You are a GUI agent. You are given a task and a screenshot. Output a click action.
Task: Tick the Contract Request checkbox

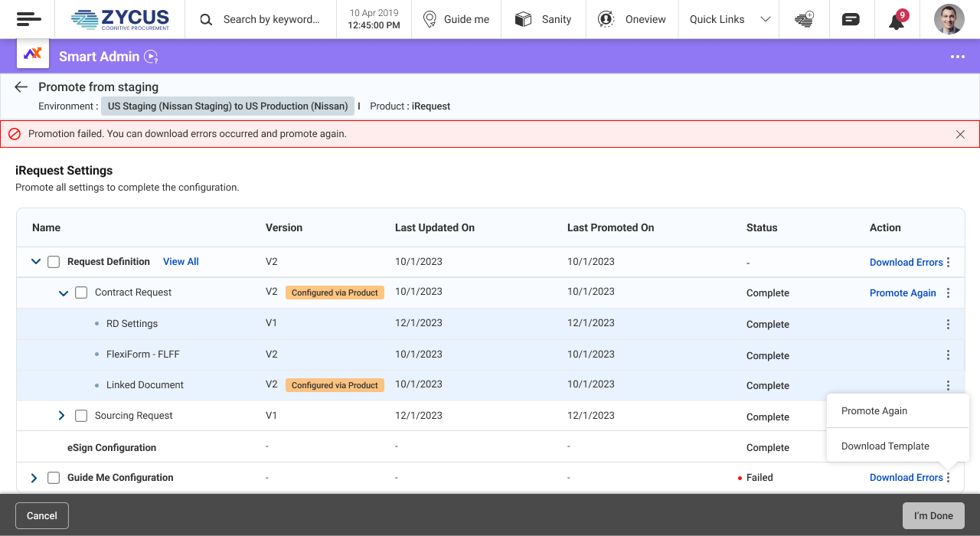(81, 293)
